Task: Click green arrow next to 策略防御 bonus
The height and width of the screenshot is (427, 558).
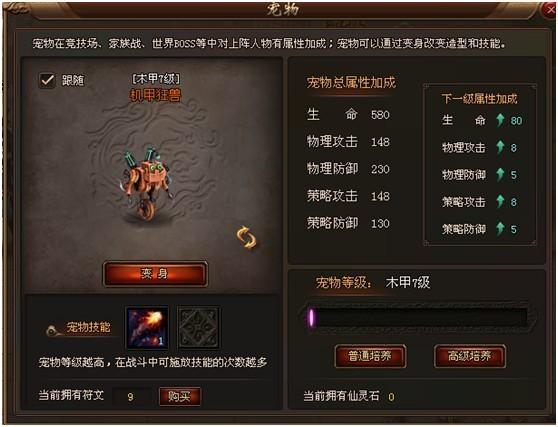Action: [500, 229]
